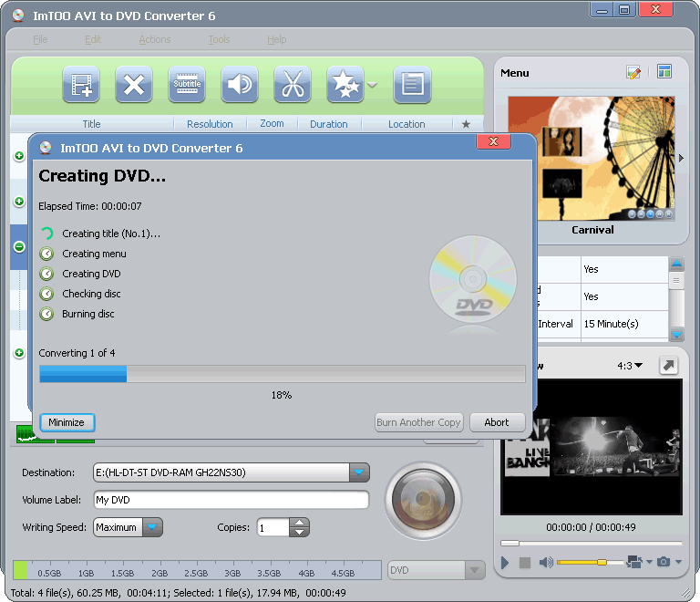This screenshot has width=700, height=602.
Task: Open the File menu
Action: (40, 39)
